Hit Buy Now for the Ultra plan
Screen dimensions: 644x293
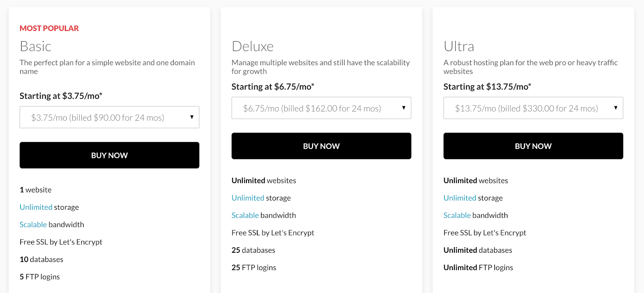point(533,146)
